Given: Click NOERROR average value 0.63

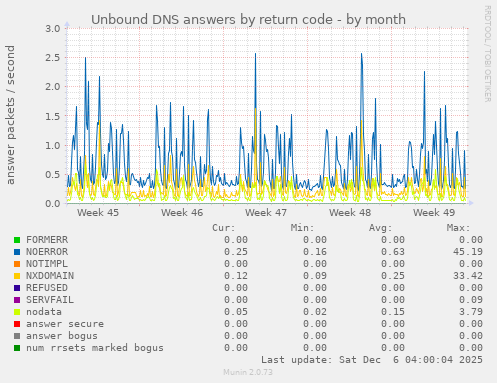Looking at the screenshot, I should coord(393,252).
